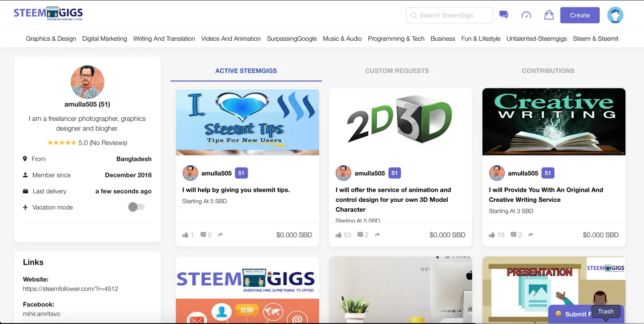Toggle the Vacation mode switch
The width and height of the screenshot is (644, 324).
(x=136, y=207)
